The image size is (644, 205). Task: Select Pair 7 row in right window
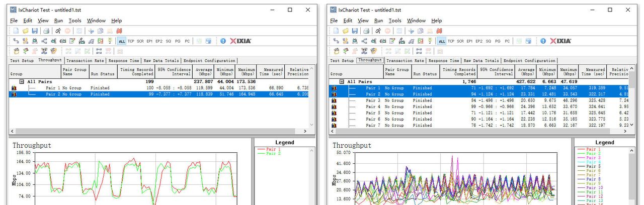coord(479,125)
